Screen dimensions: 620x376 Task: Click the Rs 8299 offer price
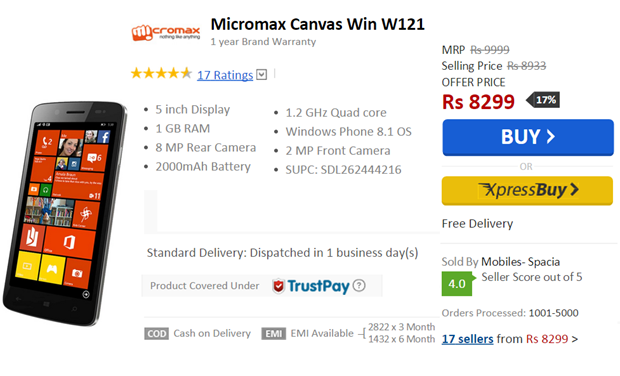[x=478, y=102]
